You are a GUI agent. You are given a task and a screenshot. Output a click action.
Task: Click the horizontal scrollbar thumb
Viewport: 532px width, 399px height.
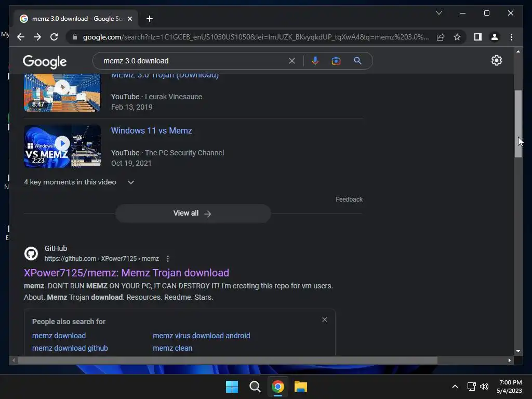tap(228, 361)
